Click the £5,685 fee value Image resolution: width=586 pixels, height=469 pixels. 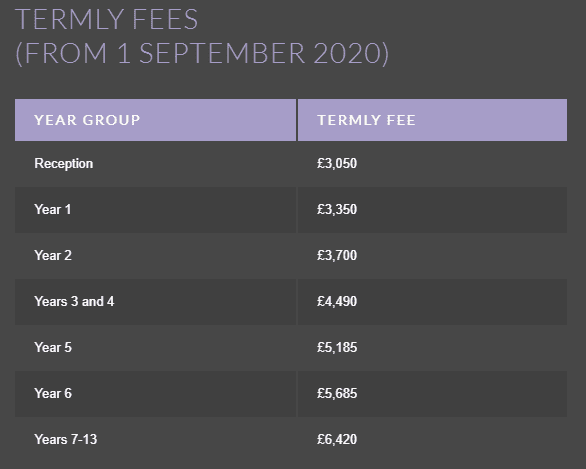(x=337, y=393)
